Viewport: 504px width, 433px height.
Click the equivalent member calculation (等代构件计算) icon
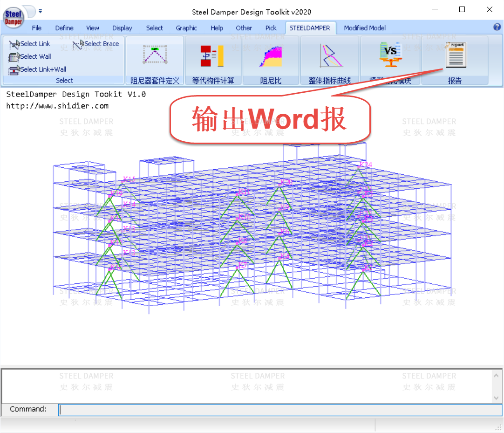212,56
